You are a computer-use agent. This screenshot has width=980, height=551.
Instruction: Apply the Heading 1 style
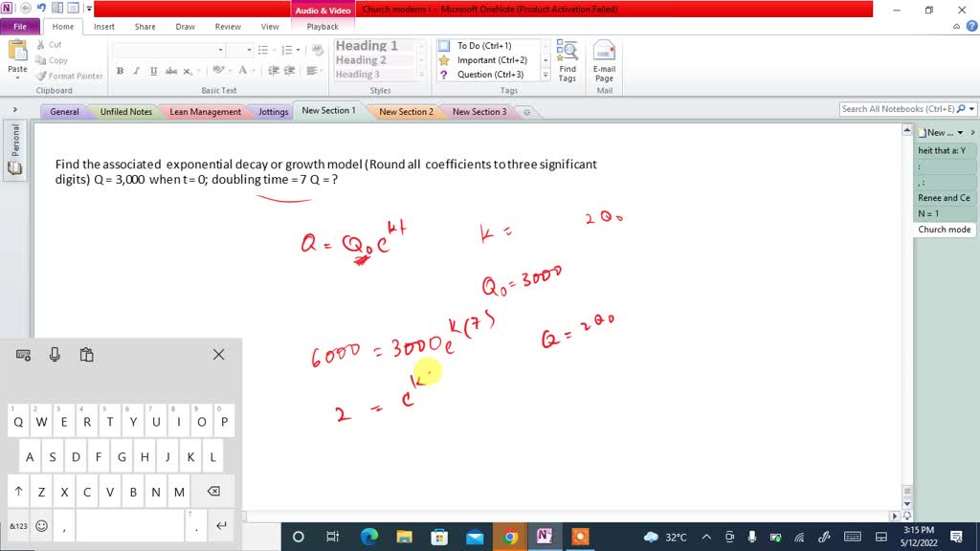pos(365,45)
